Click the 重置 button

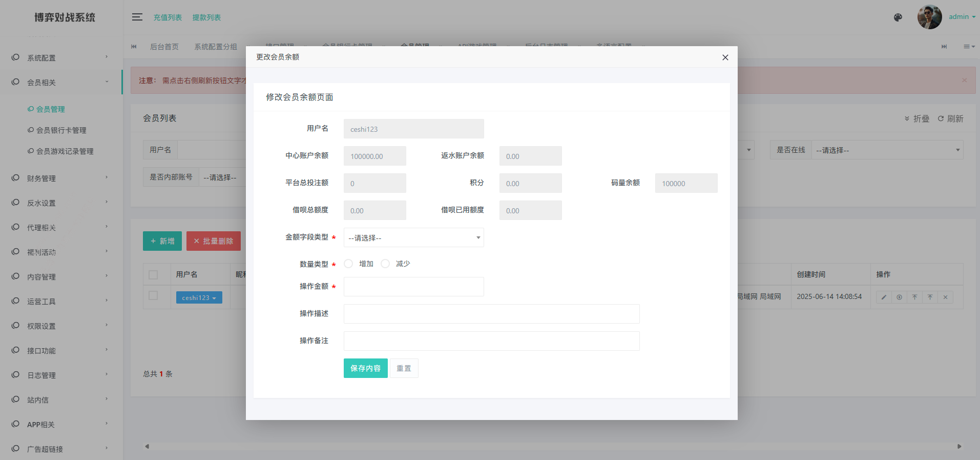(x=404, y=368)
